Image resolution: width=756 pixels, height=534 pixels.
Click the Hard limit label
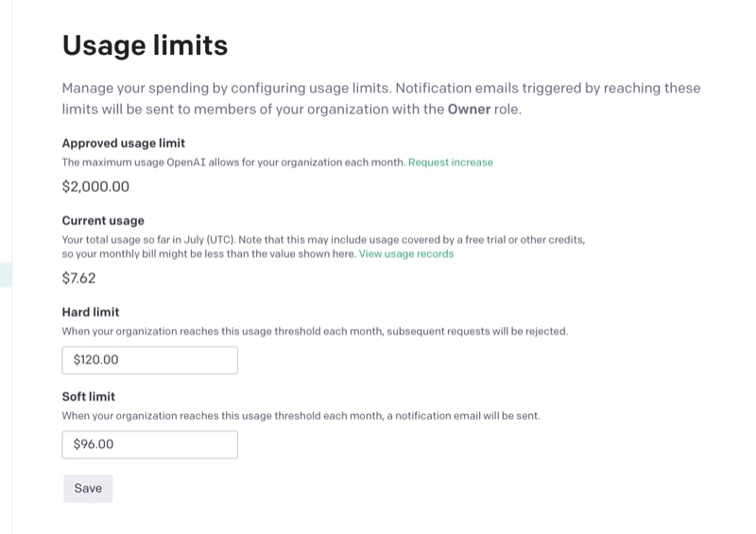click(x=91, y=312)
